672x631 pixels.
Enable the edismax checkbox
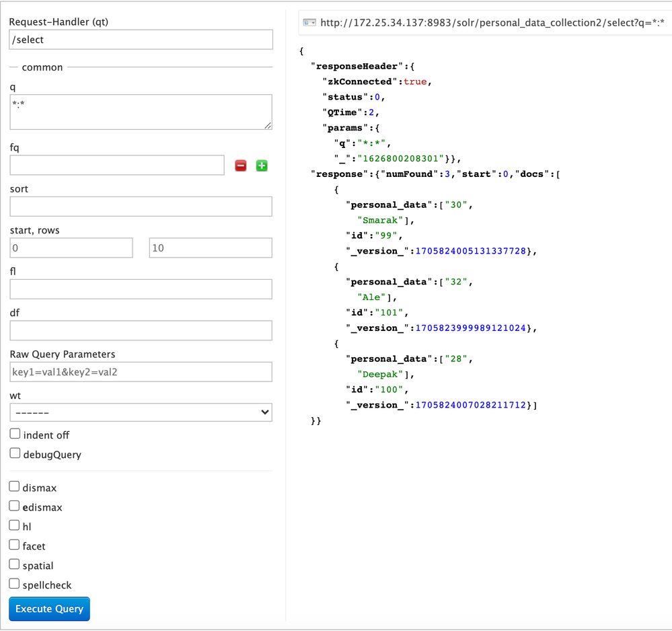pos(14,506)
